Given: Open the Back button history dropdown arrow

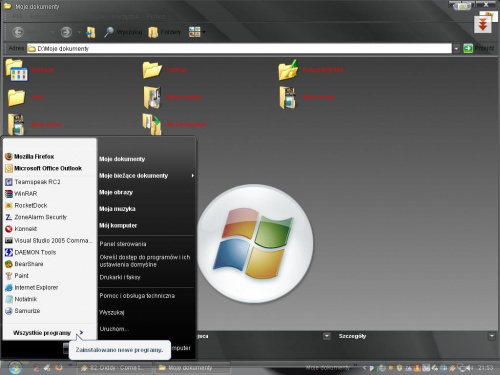Looking at the screenshot, I should (52, 32).
